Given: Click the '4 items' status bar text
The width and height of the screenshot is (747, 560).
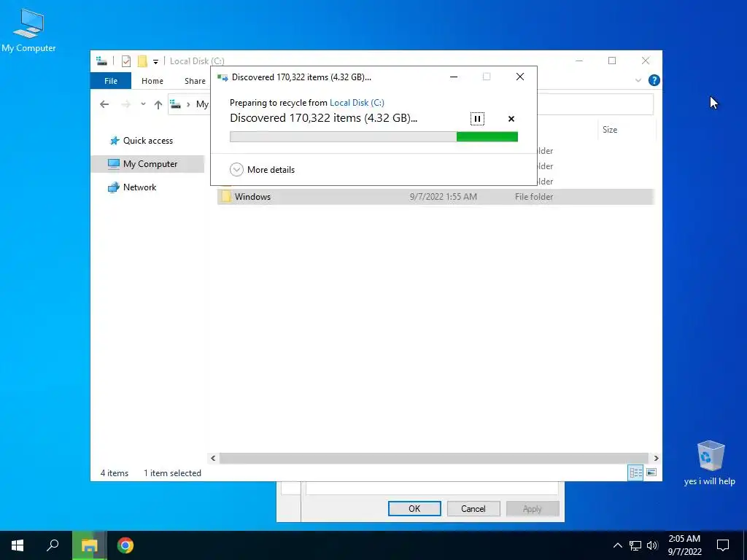Looking at the screenshot, I should 115,472.
